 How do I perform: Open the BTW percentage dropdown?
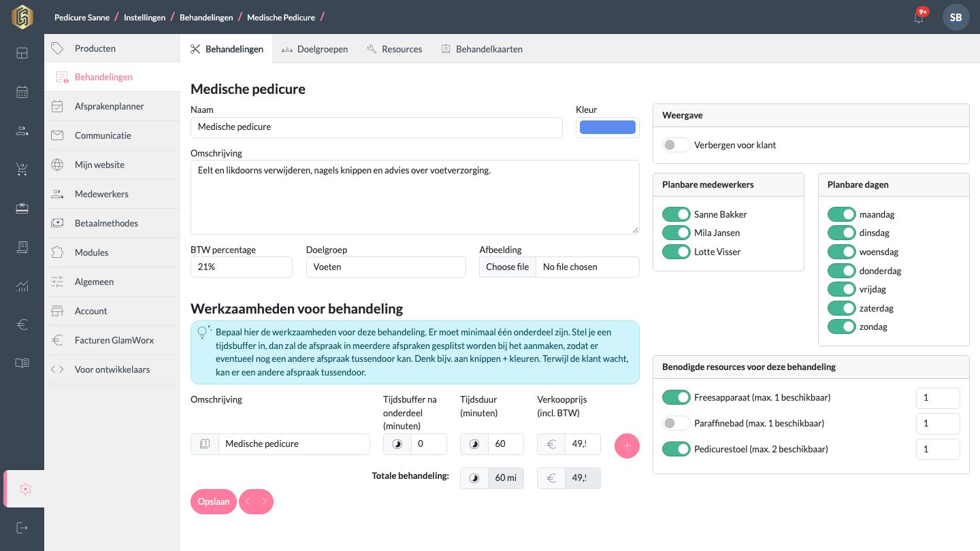click(x=242, y=267)
